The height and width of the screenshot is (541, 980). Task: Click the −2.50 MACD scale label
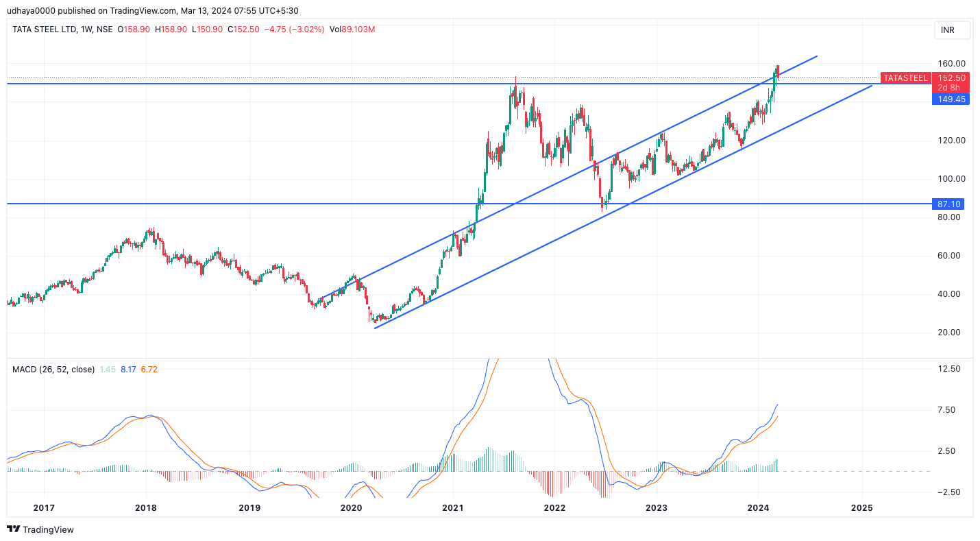point(948,492)
